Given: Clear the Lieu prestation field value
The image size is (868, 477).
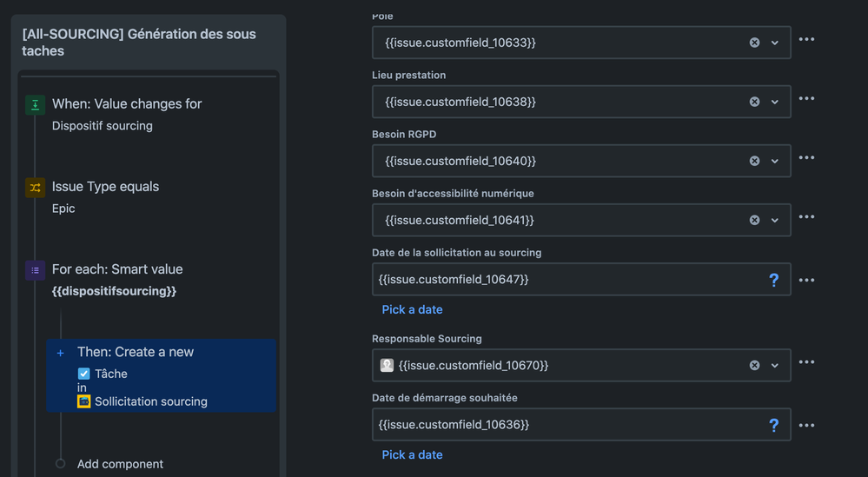Looking at the screenshot, I should point(754,102).
